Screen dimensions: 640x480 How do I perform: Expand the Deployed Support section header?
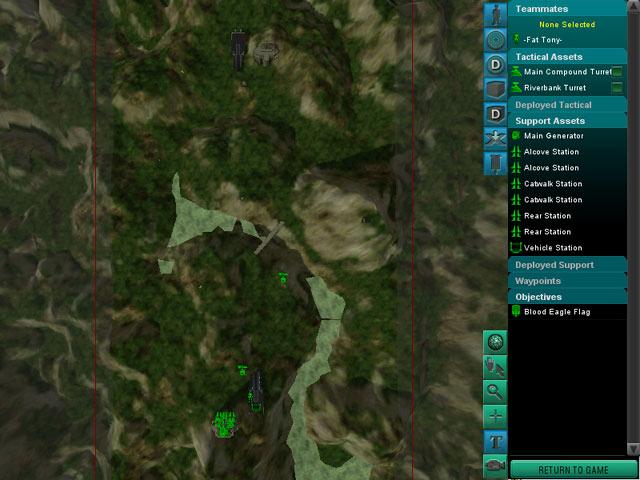(x=567, y=265)
